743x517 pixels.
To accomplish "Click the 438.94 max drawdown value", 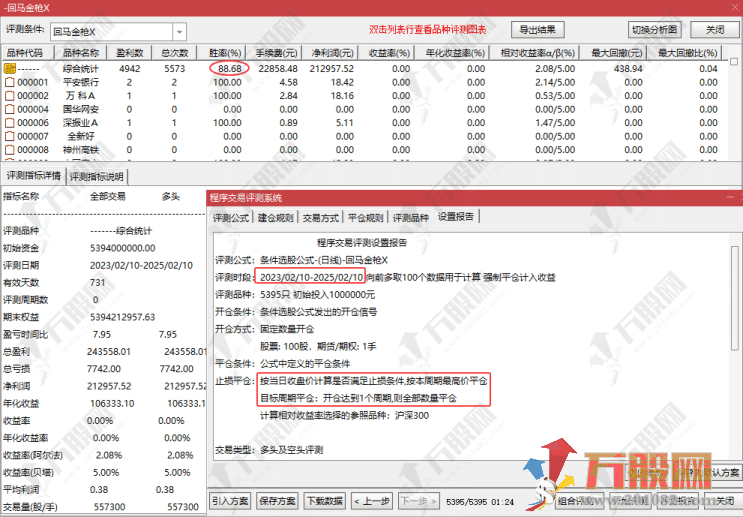I will (x=628, y=69).
